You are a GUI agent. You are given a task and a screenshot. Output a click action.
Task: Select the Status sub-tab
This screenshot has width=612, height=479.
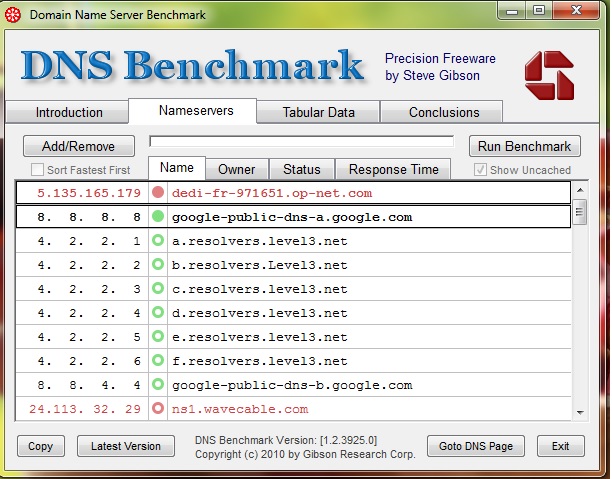click(x=302, y=169)
